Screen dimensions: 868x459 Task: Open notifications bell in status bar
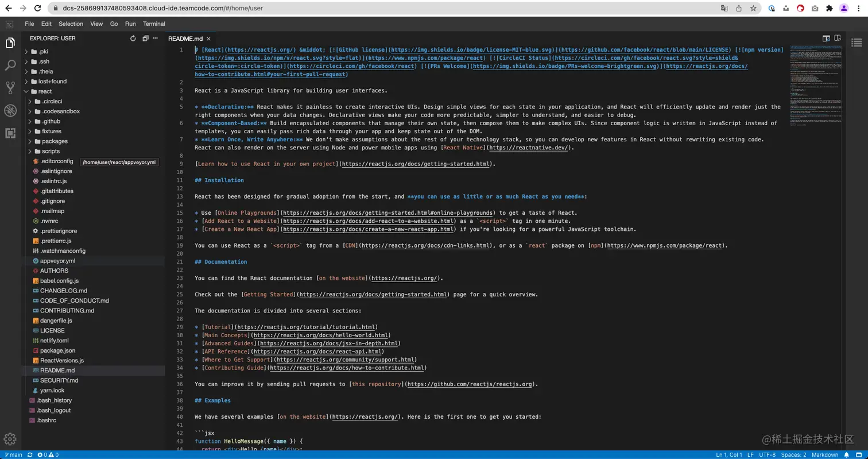846,454
